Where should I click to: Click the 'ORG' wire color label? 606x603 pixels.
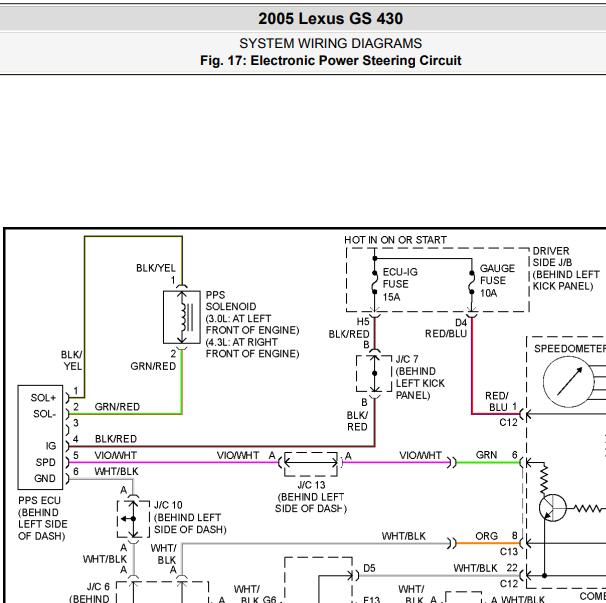pyautogui.click(x=486, y=536)
